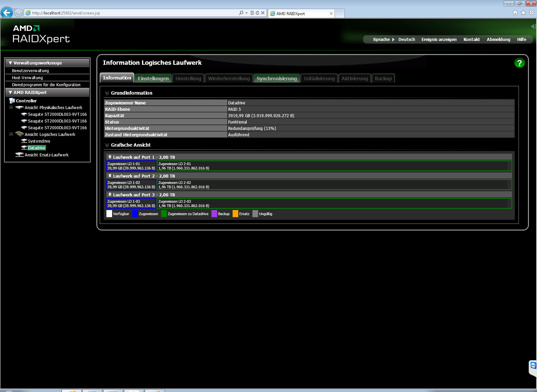Click the Controller icon in tree
Image resolution: width=537 pixels, height=392 pixels.
tap(12, 101)
